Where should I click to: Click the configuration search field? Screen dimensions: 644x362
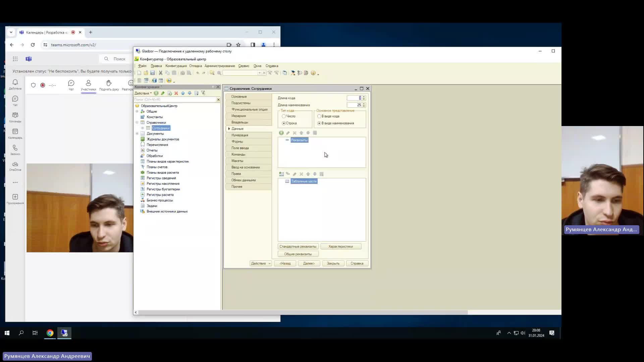click(x=174, y=100)
